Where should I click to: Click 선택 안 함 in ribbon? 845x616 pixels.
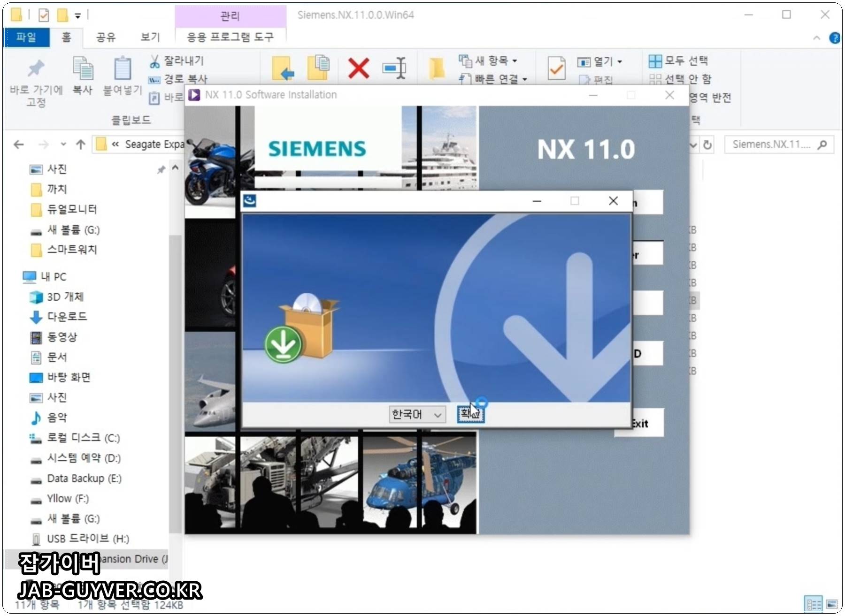[x=680, y=79]
